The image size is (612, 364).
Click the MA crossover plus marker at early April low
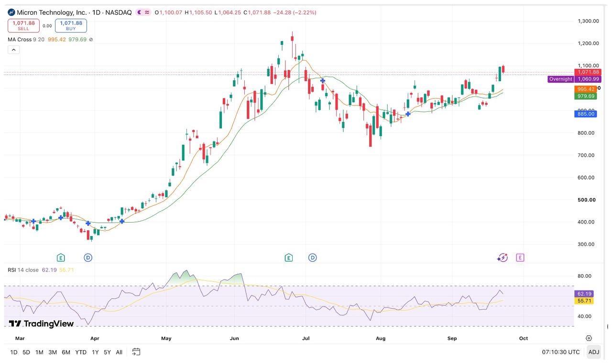88,223
